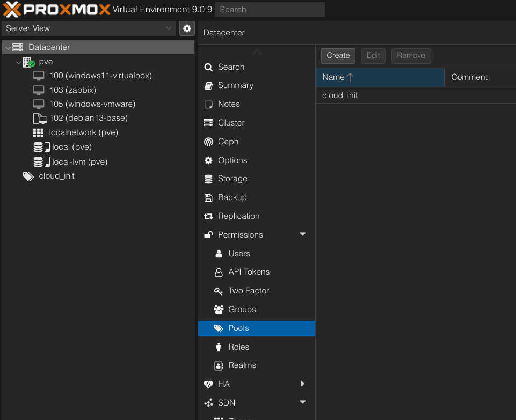Screen dimensions: 516x420
Task: Click the group icon next to Groups
Action: pyautogui.click(x=219, y=310)
